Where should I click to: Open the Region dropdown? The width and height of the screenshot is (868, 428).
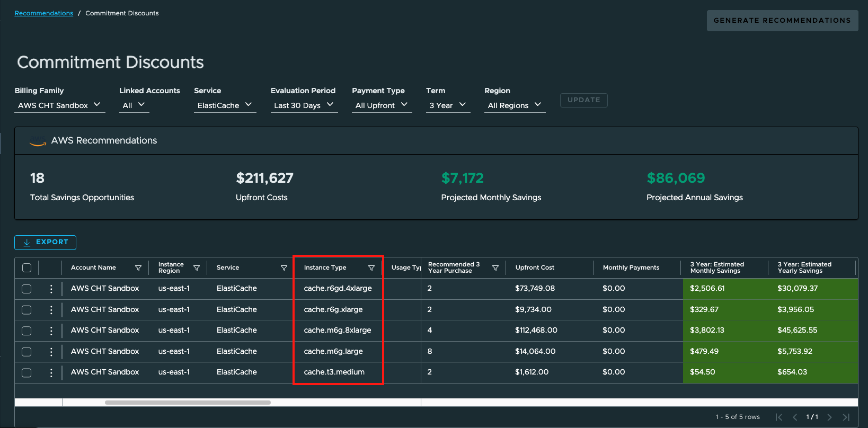point(515,105)
